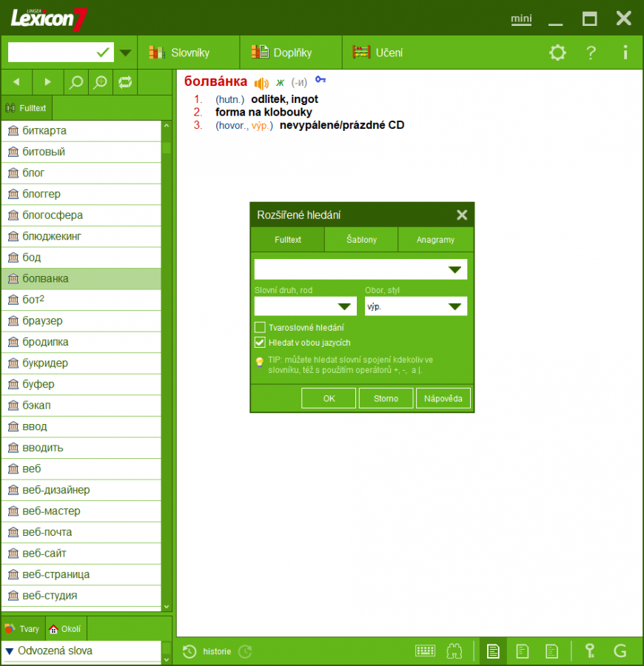Play pronunciation of болванка headword

coord(261,83)
